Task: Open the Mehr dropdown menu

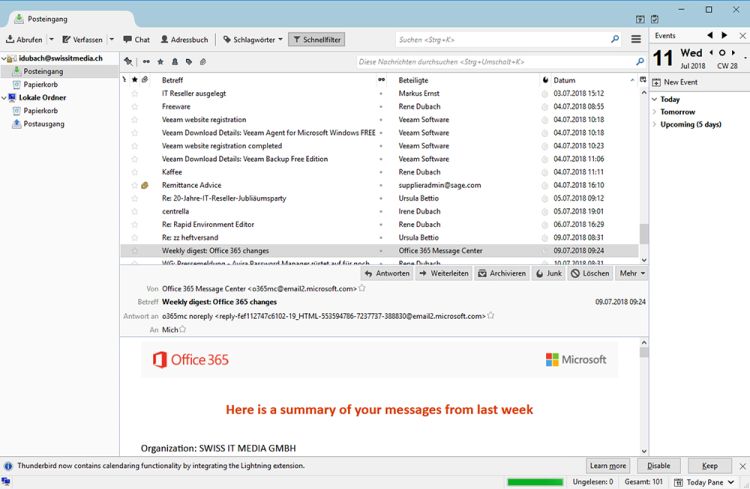Action: coord(632,273)
